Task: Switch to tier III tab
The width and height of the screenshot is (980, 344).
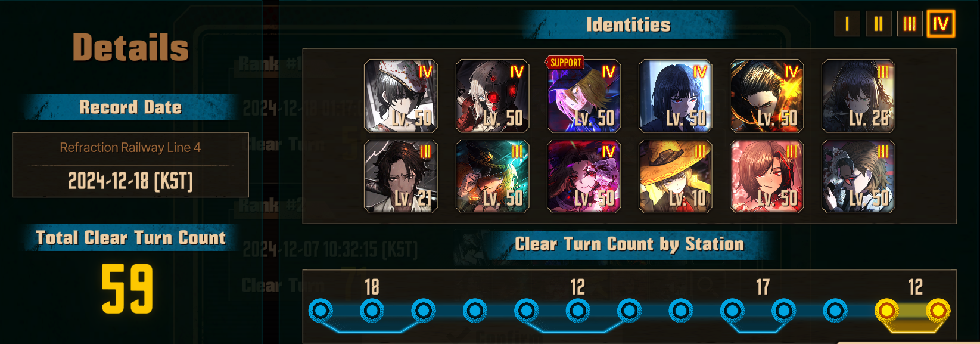Action: 910,24
